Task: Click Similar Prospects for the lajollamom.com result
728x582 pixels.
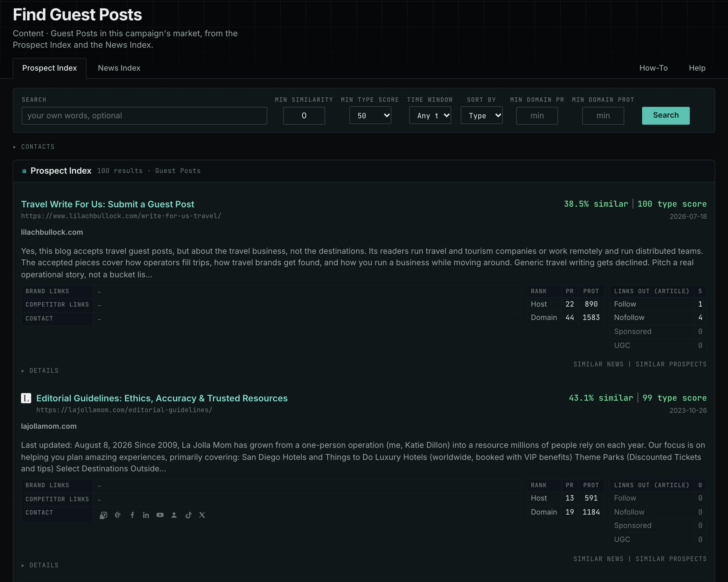Action: point(671,558)
